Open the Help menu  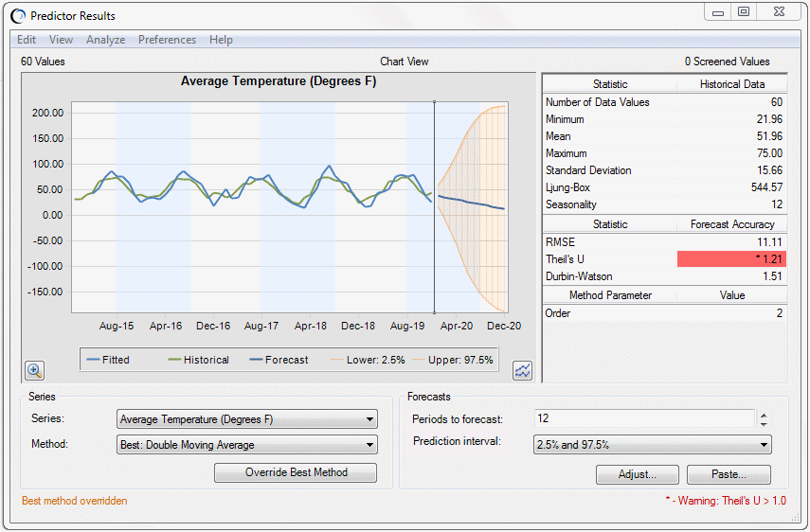click(x=221, y=40)
